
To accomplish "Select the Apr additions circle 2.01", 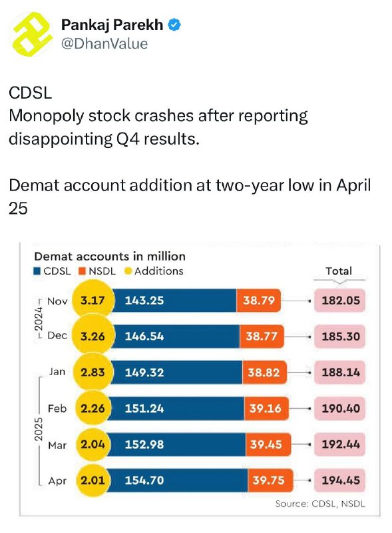I will pyautogui.click(x=93, y=480).
